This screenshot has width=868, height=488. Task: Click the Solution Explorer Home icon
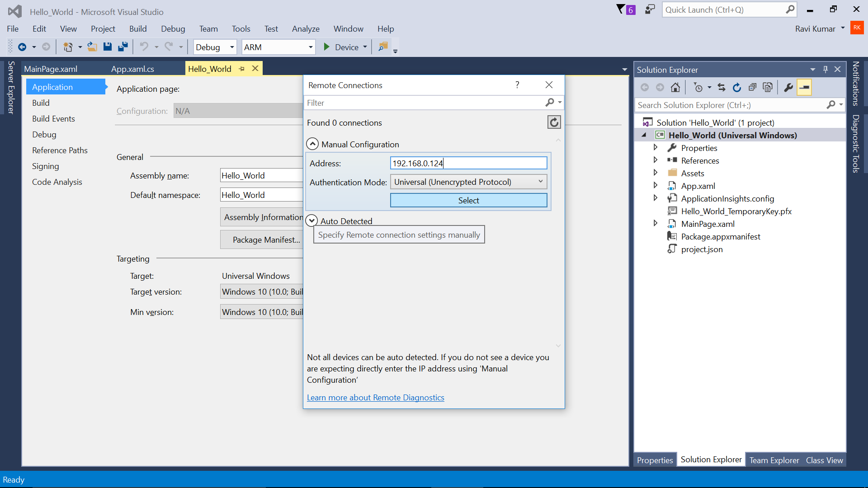point(675,88)
